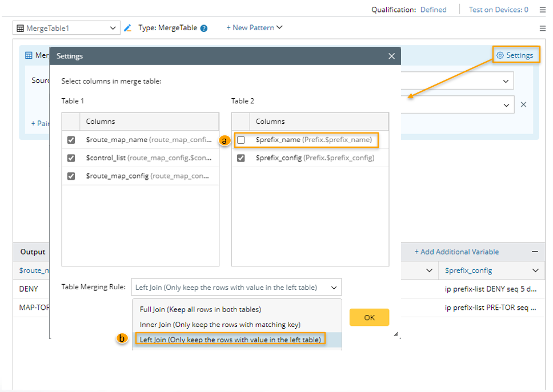Click the hamburger icon beside New Pattern row
This screenshot has height=392, width=553.
coord(542,28)
